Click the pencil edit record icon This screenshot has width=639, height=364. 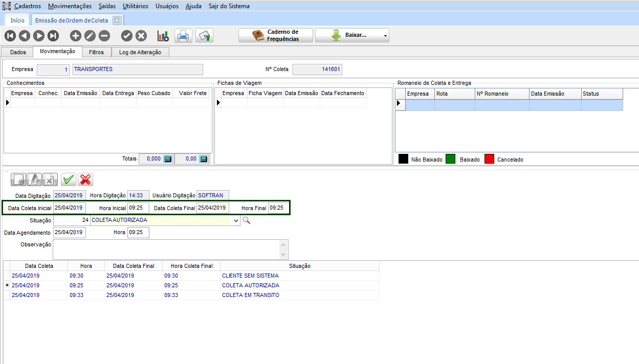pyautogui.click(x=90, y=36)
